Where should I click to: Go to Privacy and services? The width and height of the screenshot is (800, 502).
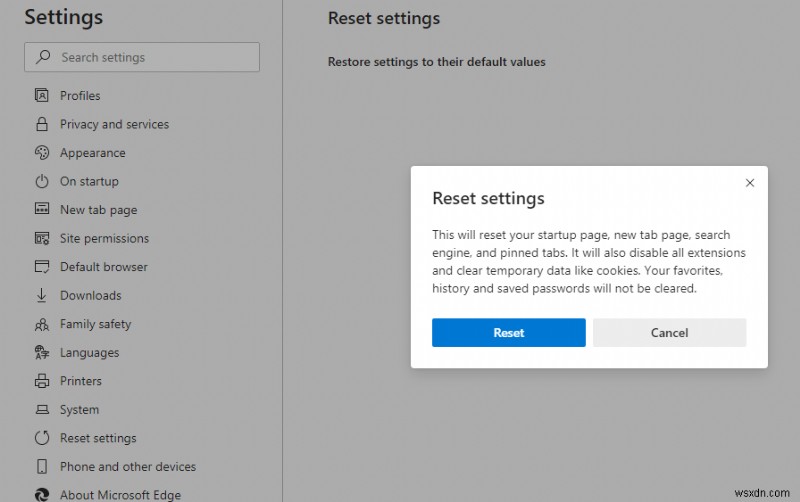(114, 124)
